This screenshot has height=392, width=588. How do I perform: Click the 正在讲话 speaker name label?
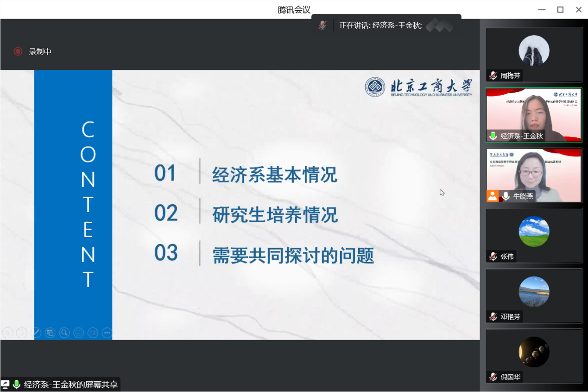pyautogui.click(x=380, y=26)
